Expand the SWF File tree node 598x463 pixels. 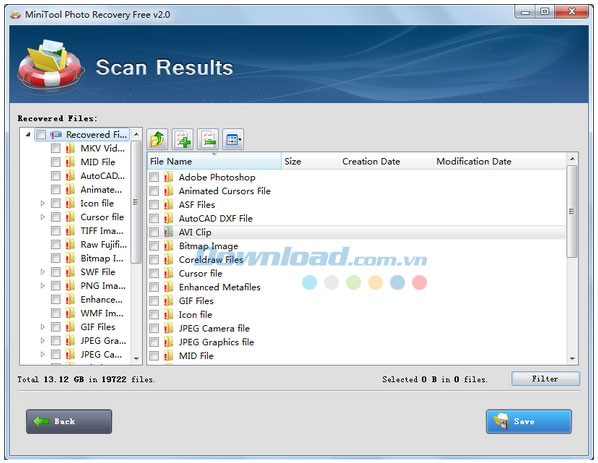coord(43,272)
